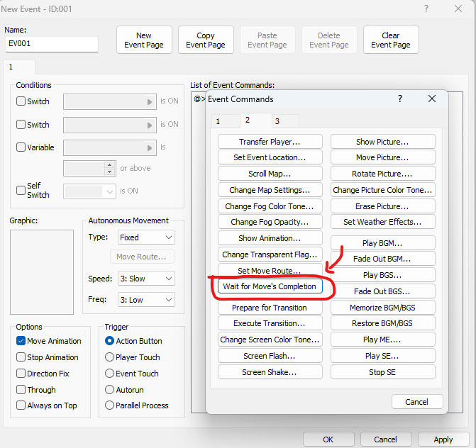Enable the Always on Top option

click(x=21, y=405)
